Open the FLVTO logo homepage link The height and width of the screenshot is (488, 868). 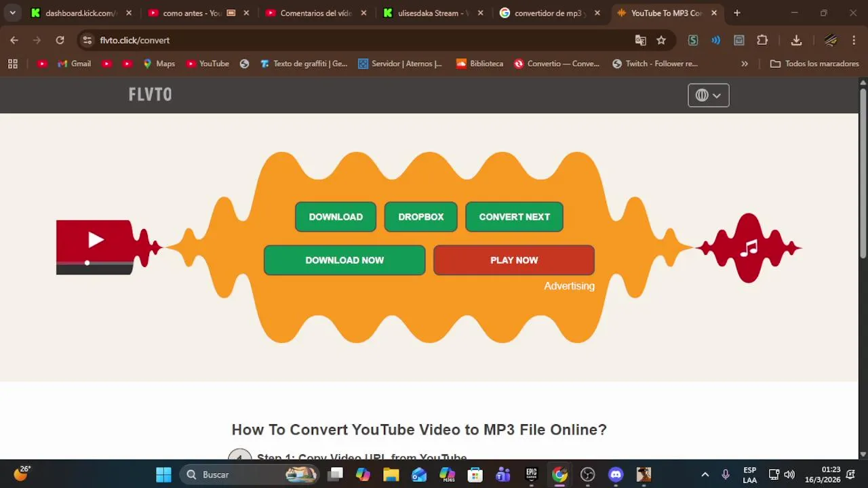pyautogui.click(x=150, y=95)
